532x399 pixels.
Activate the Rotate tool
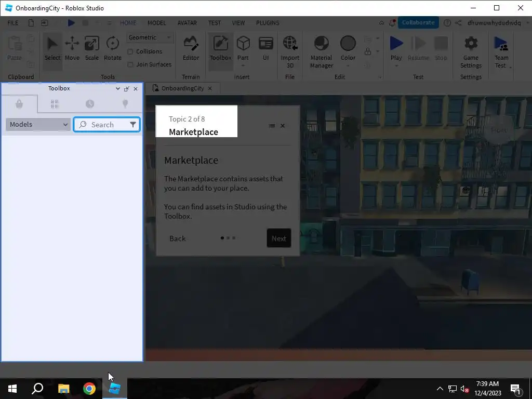point(113,49)
